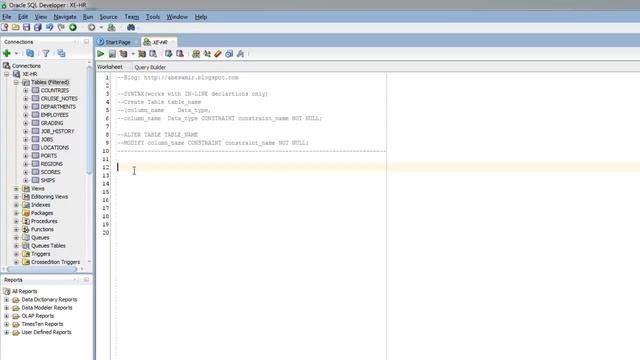Undo the last edit
This screenshot has height=360, width=640.
49,27
